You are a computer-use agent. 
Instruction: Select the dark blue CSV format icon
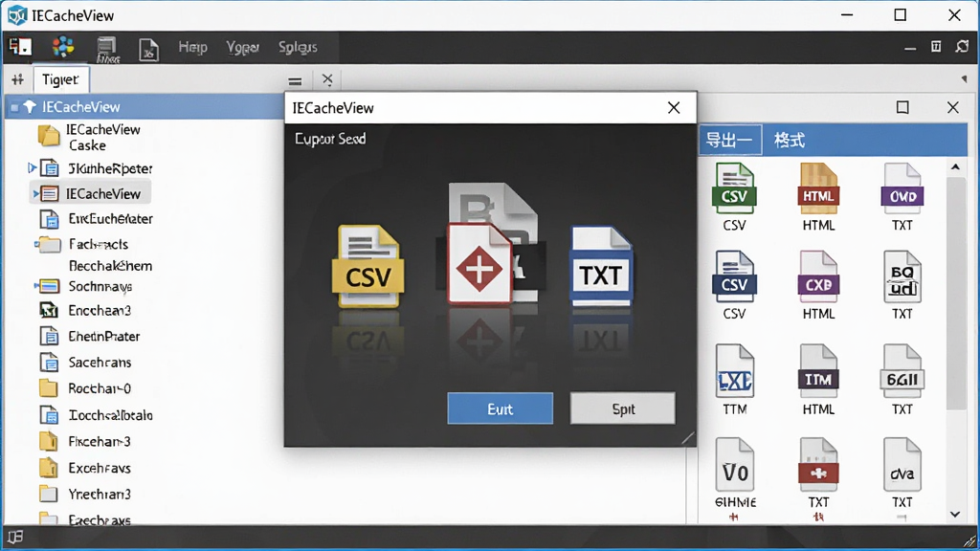click(x=734, y=277)
